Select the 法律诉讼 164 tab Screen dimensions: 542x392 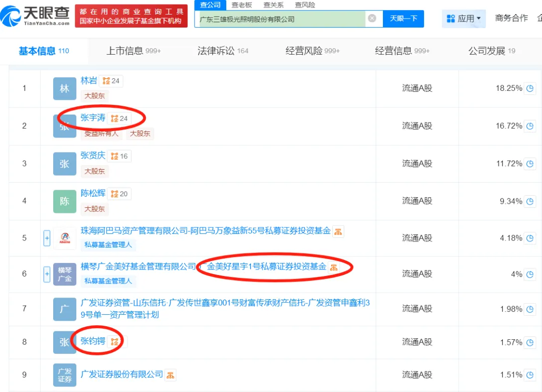(223, 51)
